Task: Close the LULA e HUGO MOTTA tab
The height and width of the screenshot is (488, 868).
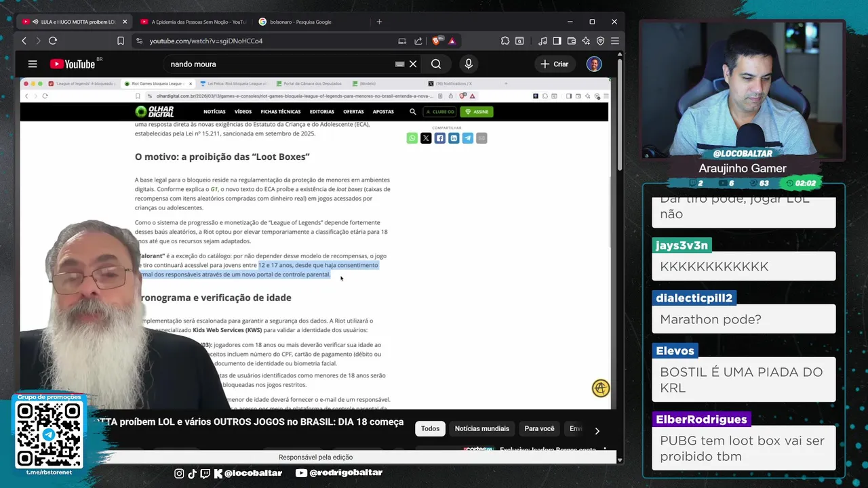Action: (x=125, y=22)
